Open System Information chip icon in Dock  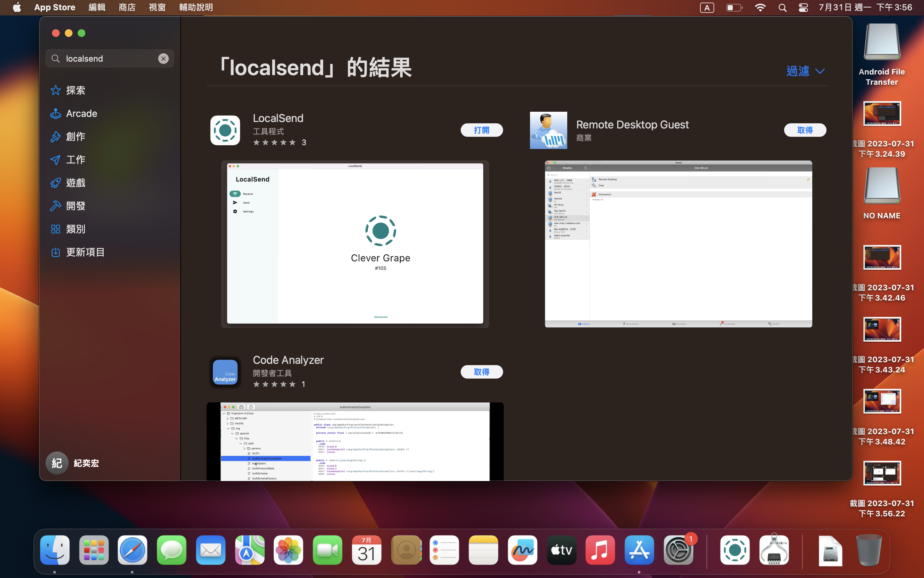774,550
